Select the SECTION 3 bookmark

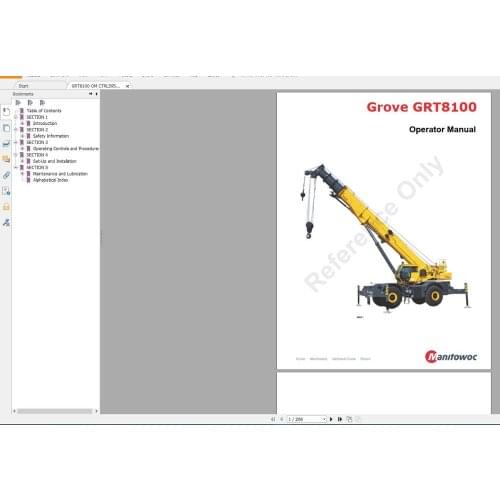(x=37, y=142)
